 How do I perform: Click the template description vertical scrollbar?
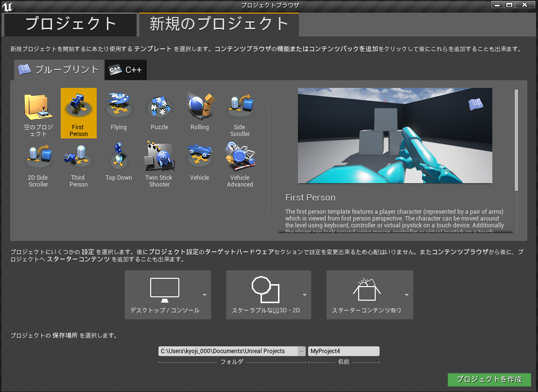[x=516, y=140]
